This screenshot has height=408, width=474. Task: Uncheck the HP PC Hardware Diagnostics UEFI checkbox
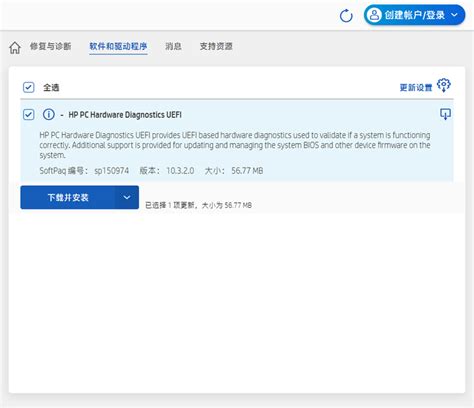click(29, 114)
